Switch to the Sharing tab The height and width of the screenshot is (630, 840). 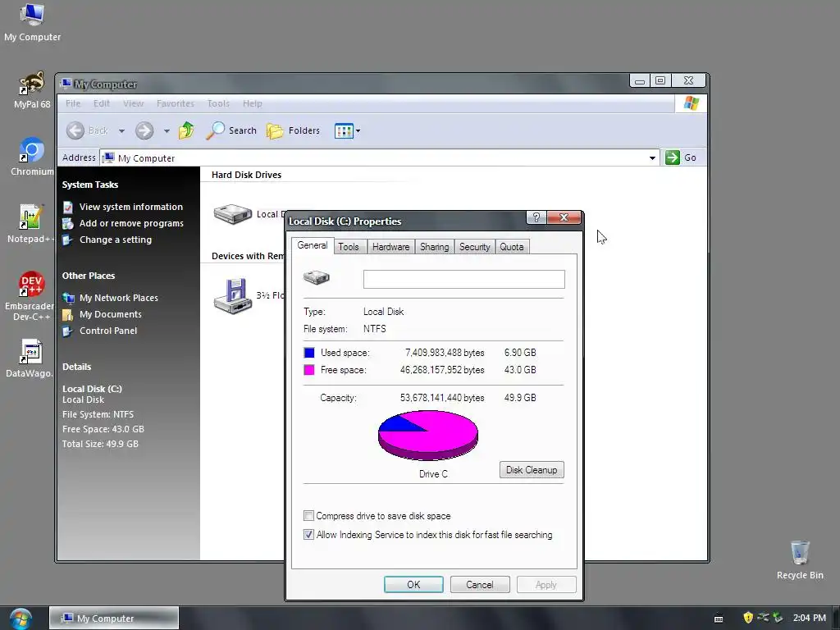[x=435, y=247]
